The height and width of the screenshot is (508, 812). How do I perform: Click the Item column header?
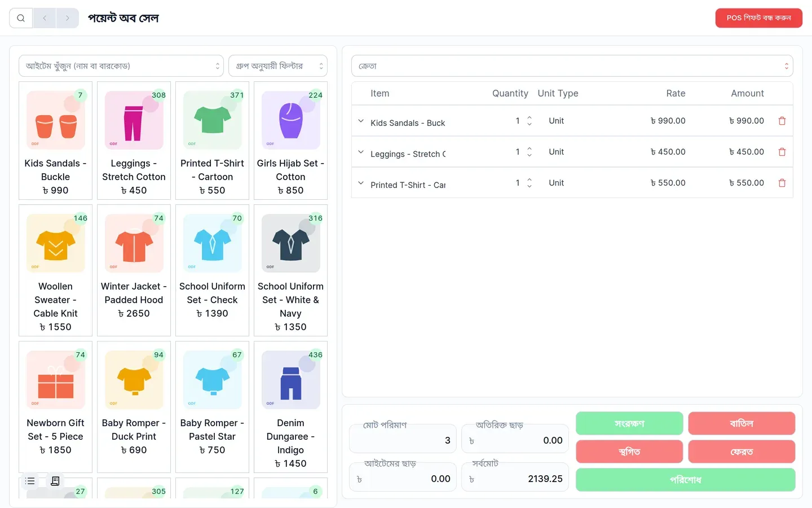(x=380, y=94)
